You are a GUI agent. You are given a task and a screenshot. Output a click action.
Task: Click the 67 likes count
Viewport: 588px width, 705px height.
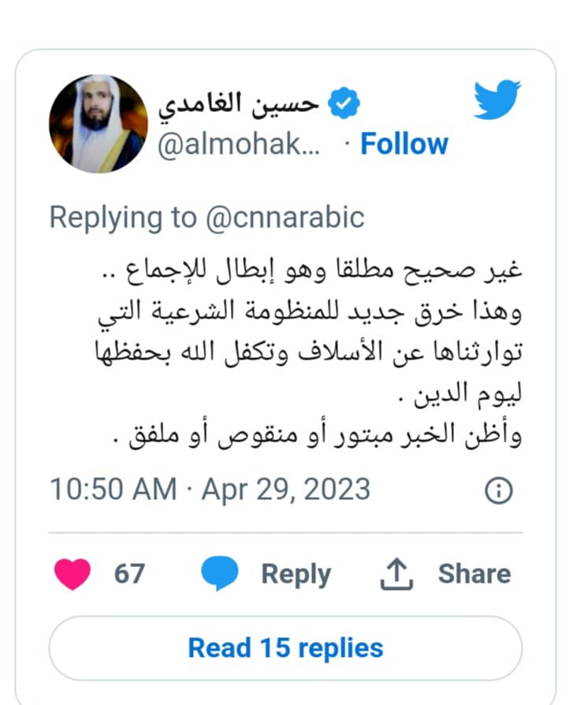[129, 574]
